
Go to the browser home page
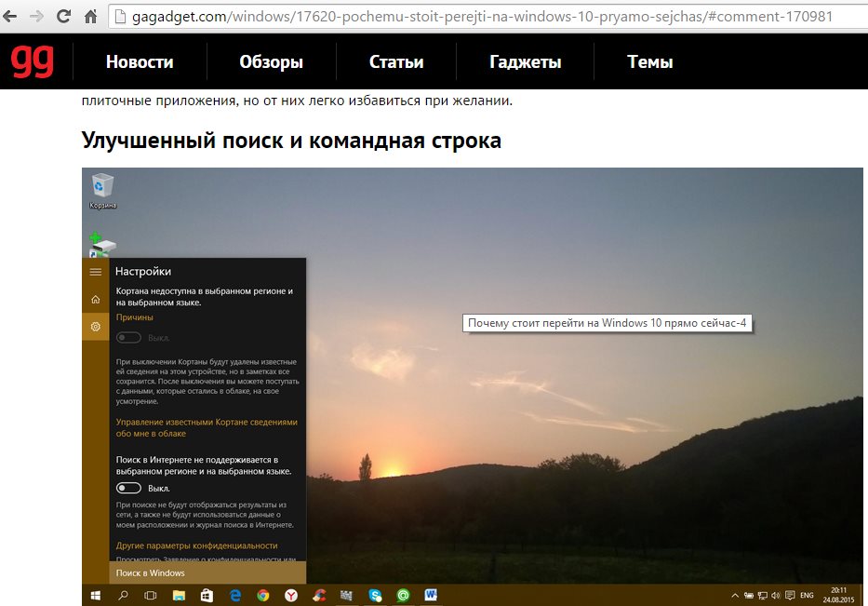tap(91, 17)
